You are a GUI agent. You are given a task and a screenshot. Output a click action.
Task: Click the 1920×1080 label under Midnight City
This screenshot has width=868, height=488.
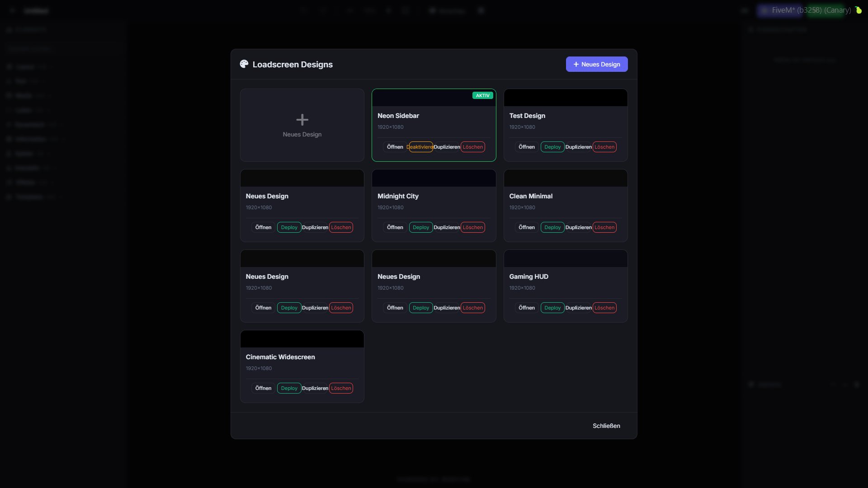pos(391,207)
